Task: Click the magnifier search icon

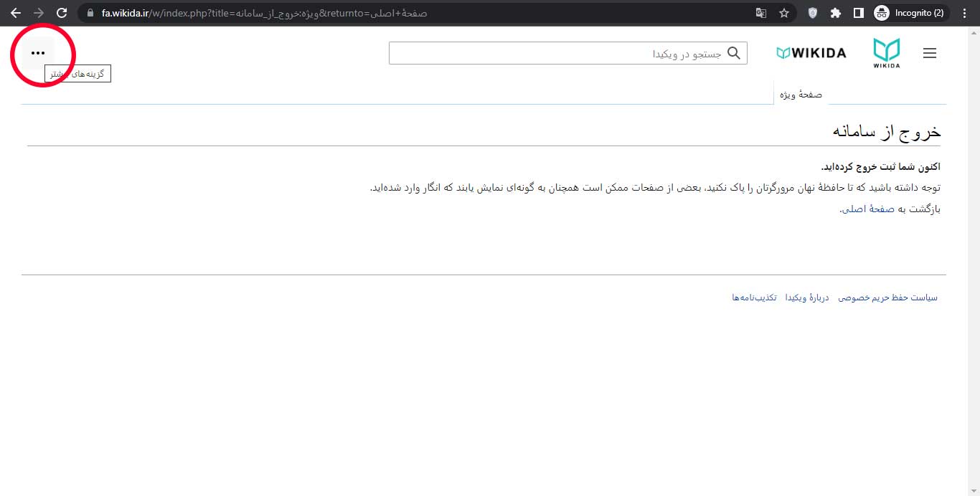Action: click(734, 53)
